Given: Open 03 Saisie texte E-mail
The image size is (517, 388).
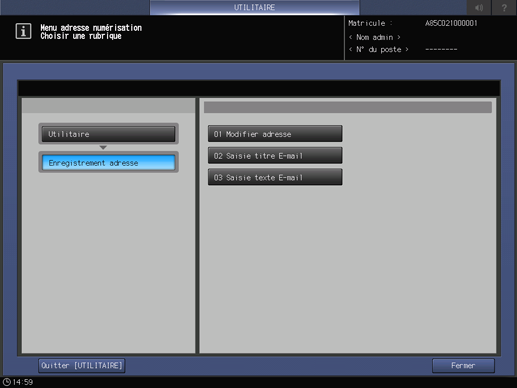Looking at the screenshot, I should tap(275, 177).
